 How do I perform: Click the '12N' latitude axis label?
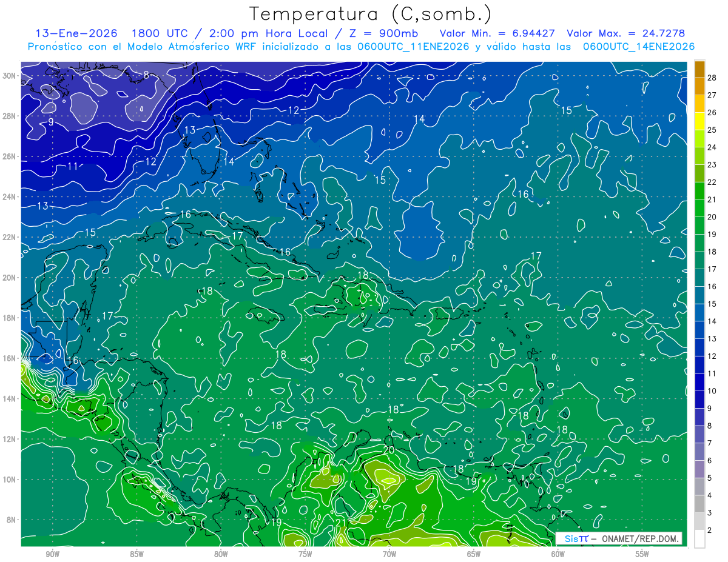click(x=9, y=439)
